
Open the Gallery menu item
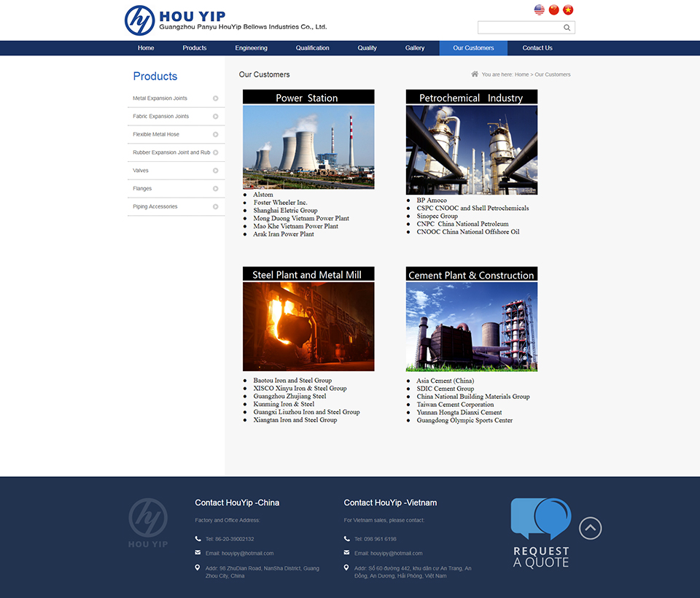[x=415, y=48]
